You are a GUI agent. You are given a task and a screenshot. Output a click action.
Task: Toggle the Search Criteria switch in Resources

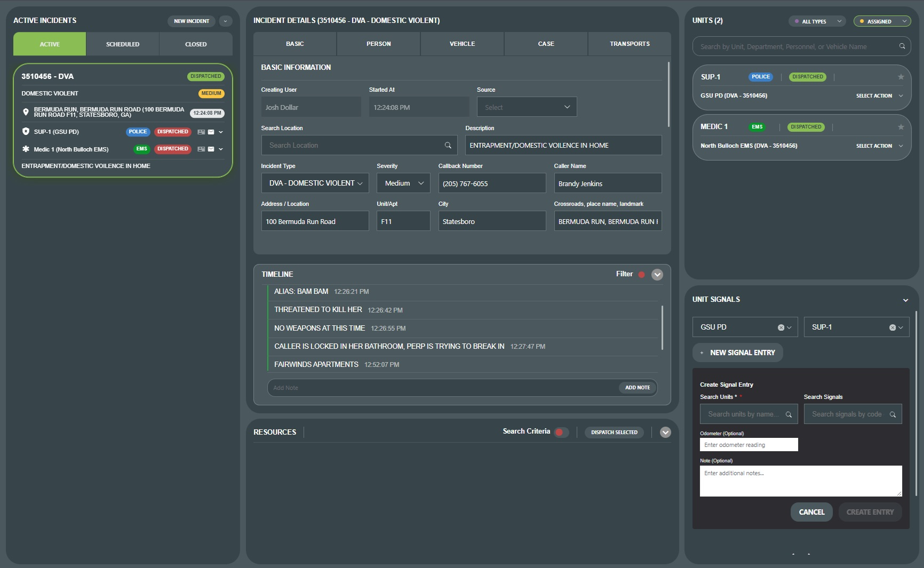(x=560, y=432)
